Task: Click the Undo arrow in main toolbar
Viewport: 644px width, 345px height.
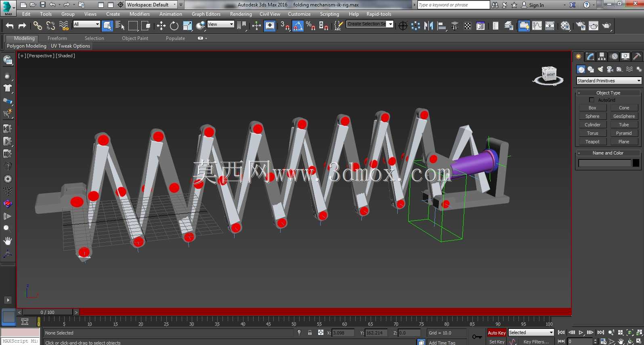Action: (10, 26)
